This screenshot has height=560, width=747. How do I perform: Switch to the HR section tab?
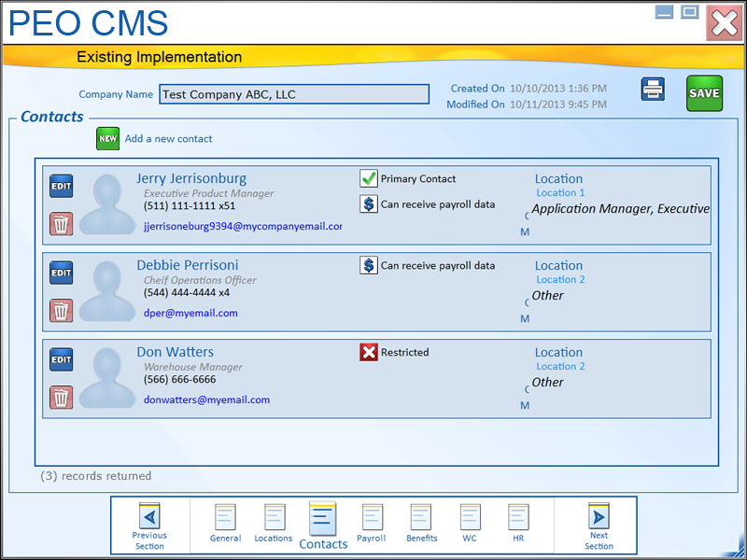tap(518, 524)
